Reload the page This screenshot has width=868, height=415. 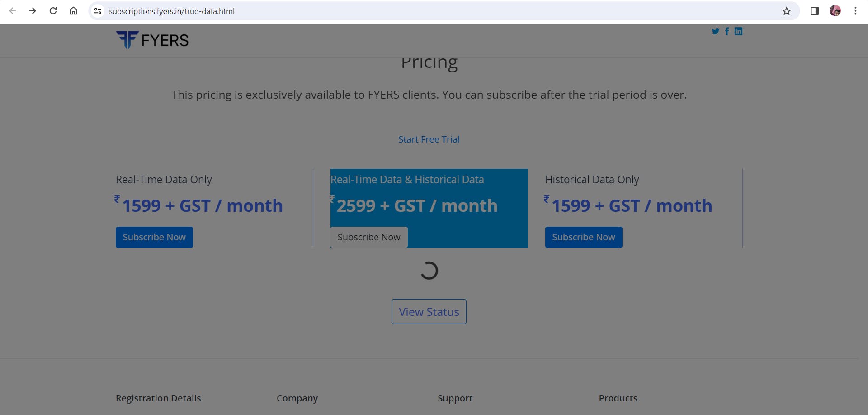tap(53, 11)
